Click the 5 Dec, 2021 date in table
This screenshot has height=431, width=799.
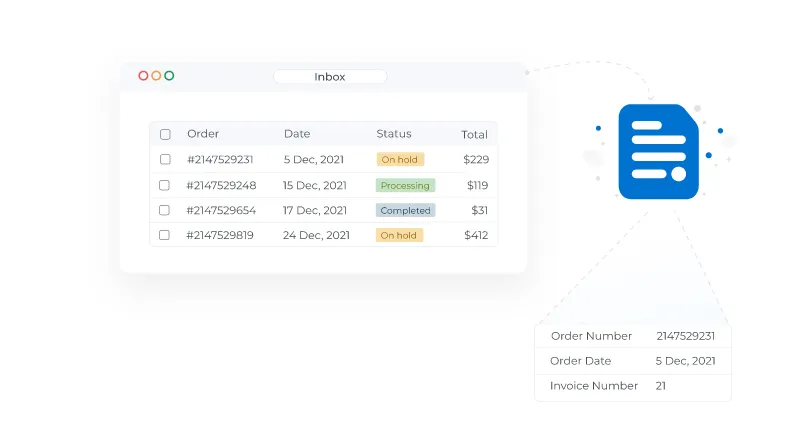[314, 159]
